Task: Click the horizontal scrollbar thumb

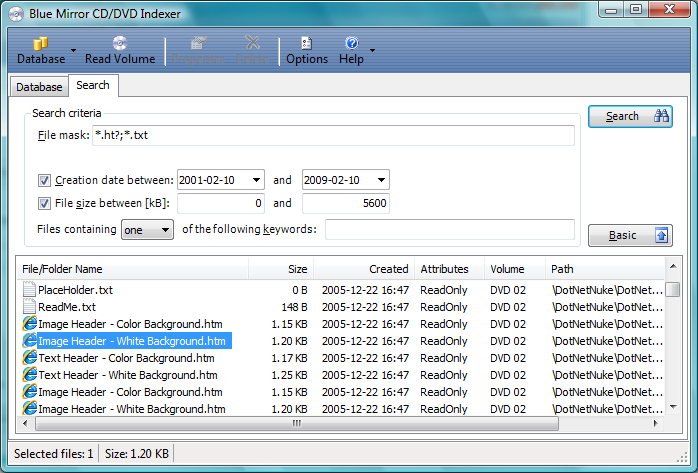Action: click(296, 423)
